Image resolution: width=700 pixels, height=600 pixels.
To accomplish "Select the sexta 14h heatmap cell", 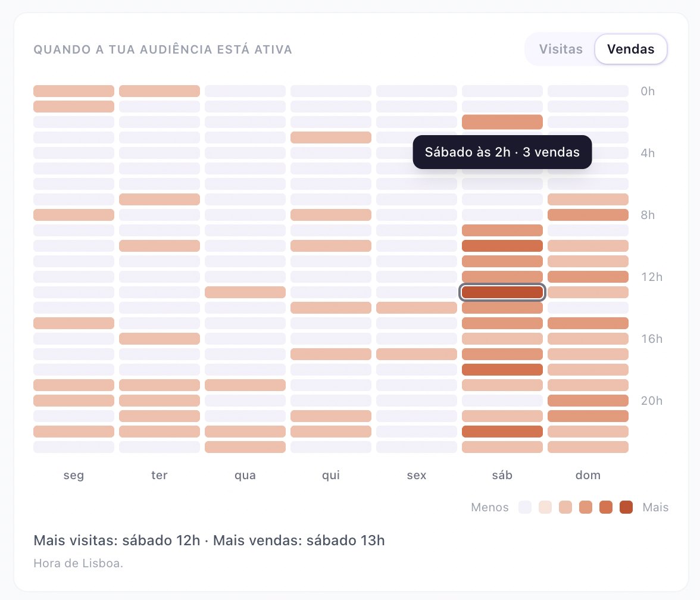I will [417, 308].
